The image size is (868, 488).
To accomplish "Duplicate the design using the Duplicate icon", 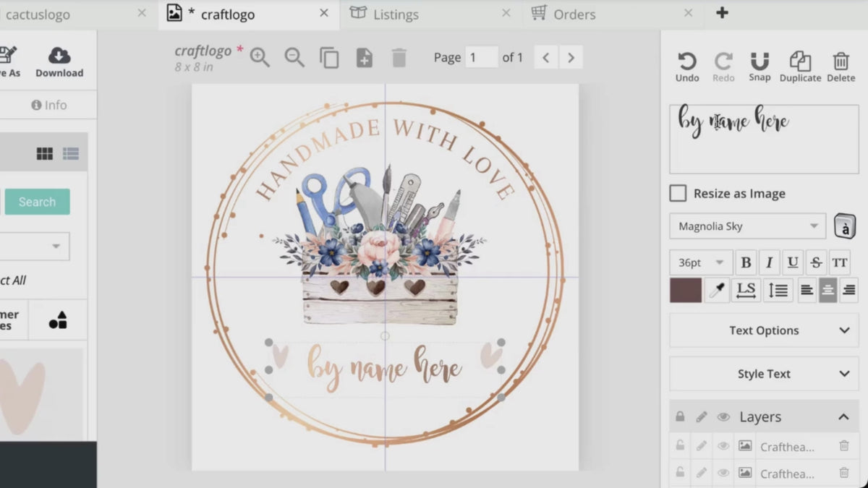I will click(799, 65).
